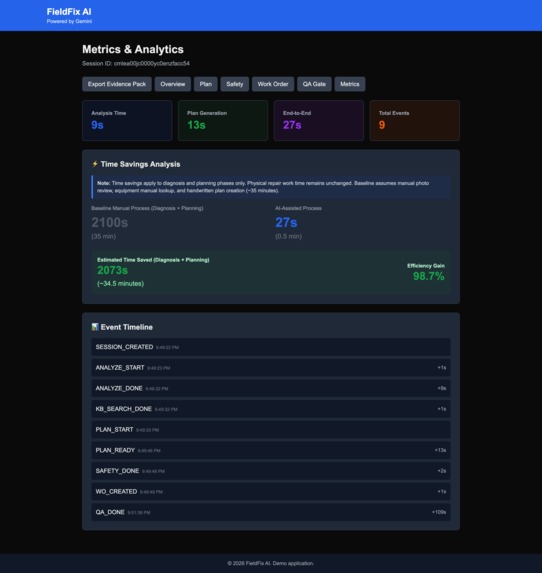Click the Metrics & Analytics heading
The height and width of the screenshot is (573, 542).
click(133, 49)
